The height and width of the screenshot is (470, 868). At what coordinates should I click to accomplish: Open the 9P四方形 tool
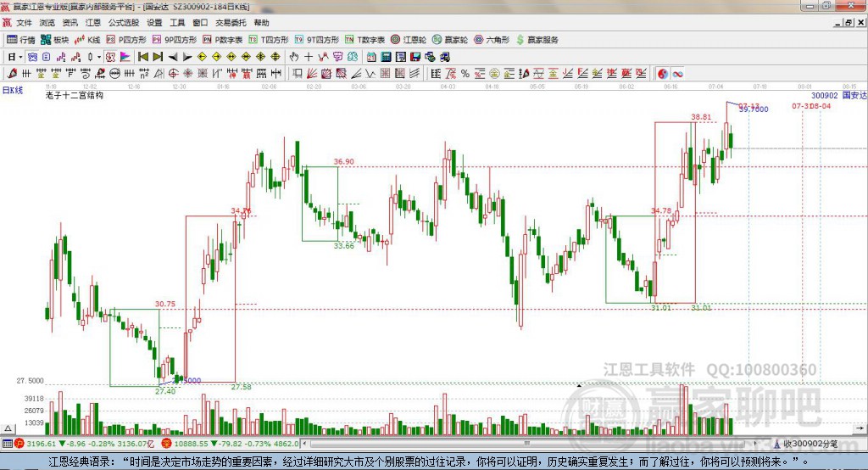[x=175, y=40]
